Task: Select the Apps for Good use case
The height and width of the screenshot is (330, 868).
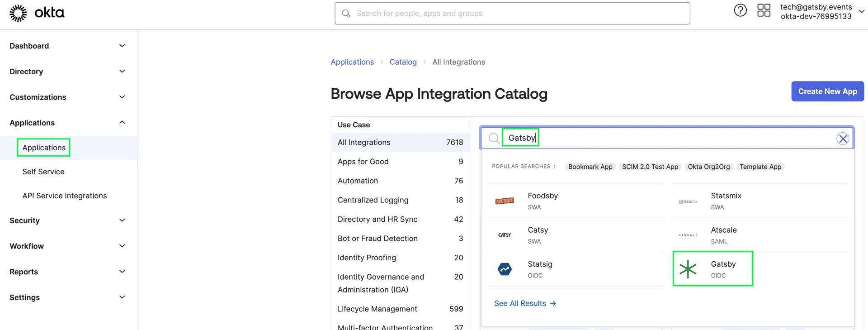Action: click(x=401, y=162)
